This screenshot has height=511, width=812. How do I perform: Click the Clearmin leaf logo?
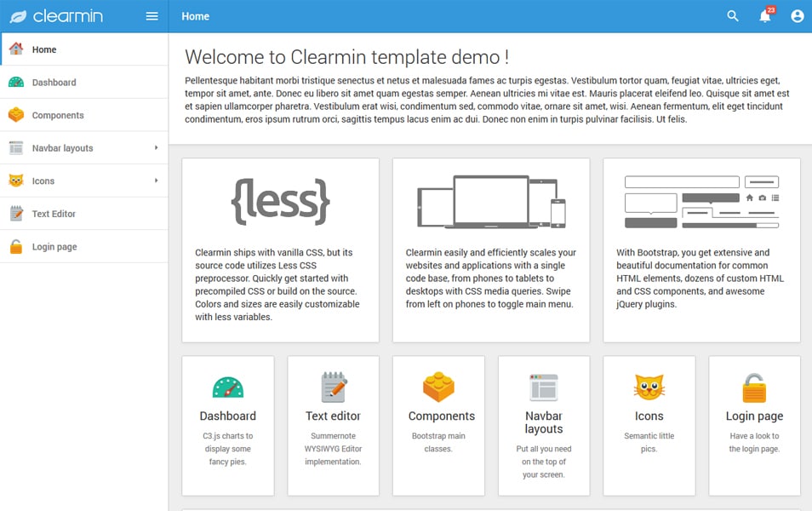[20, 15]
